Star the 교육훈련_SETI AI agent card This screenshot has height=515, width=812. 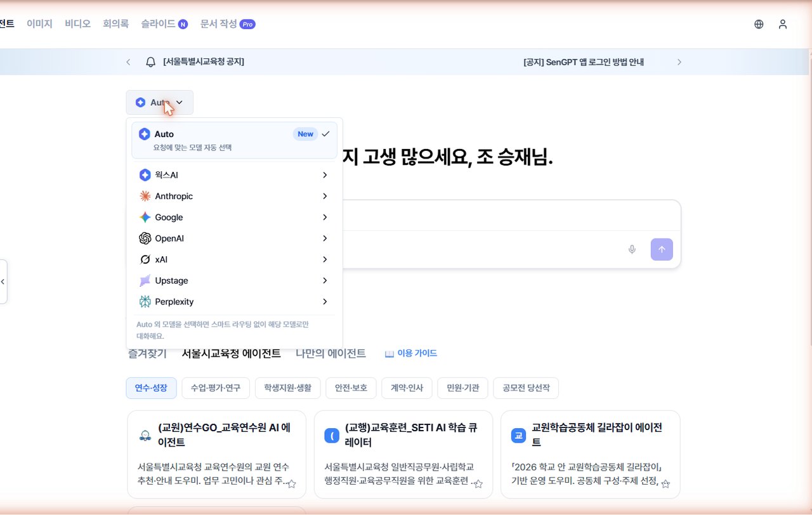coord(478,484)
